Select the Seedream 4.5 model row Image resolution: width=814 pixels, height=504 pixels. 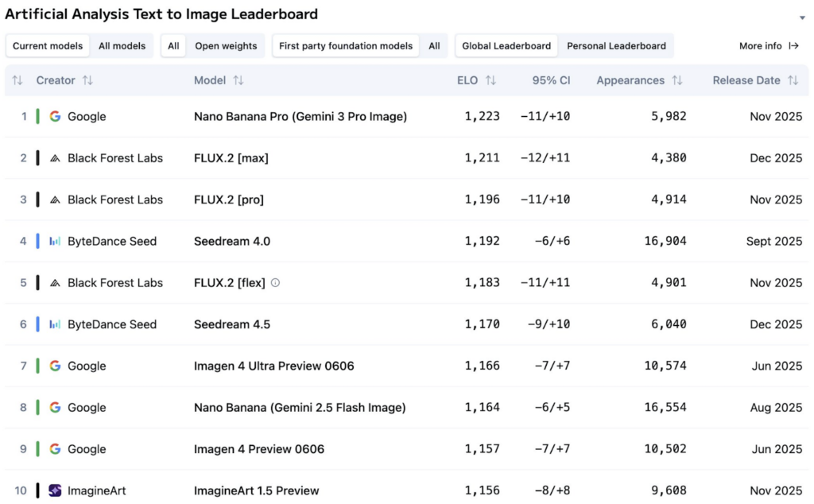233,324
